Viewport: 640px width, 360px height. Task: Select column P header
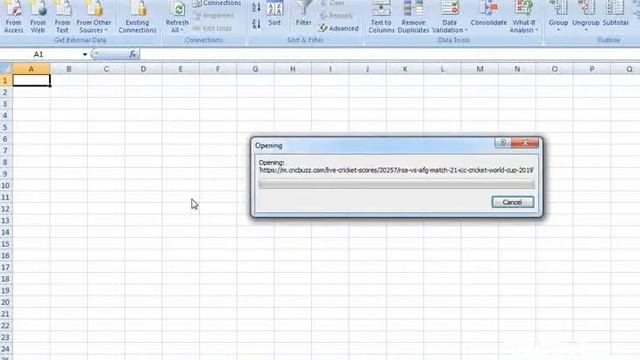(x=592, y=69)
